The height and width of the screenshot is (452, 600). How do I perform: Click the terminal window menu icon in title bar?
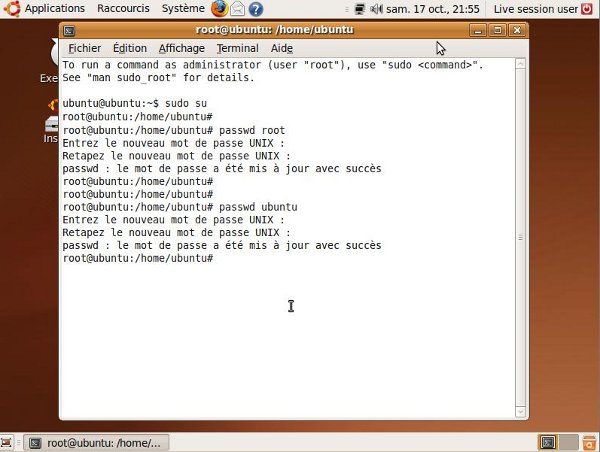[x=69, y=31]
